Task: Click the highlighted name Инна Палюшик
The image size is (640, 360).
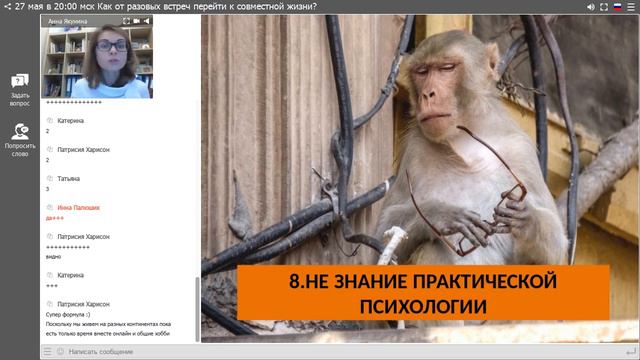Action: tap(78, 208)
